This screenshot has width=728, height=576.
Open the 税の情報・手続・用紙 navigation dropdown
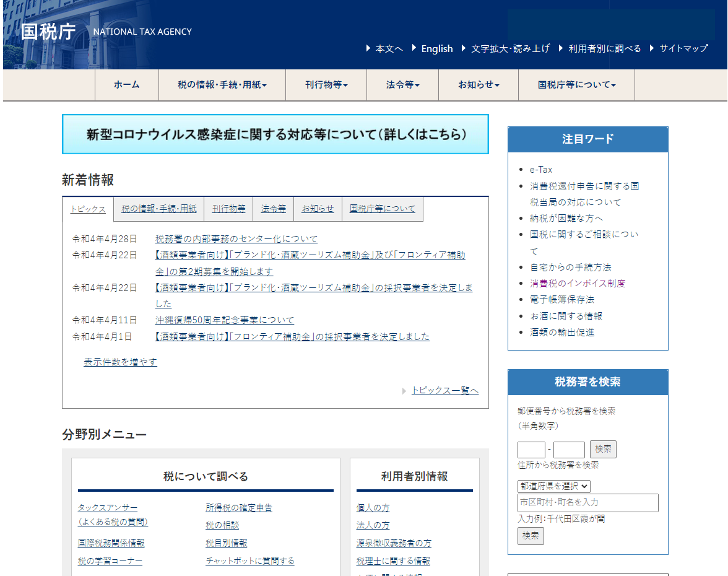pos(222,85)
